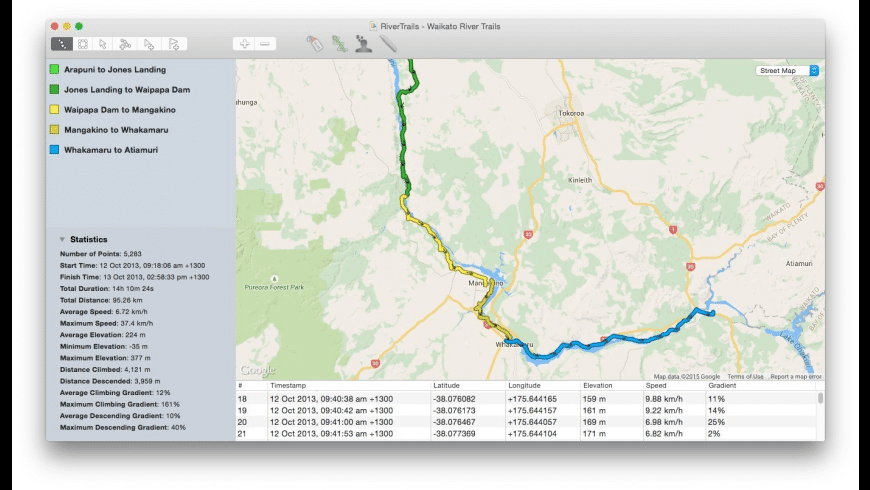The width and height of the screenshot is (870, 490).
Task: Select the Whakamaru to Atiamuri track
Action: click(111, 149)
